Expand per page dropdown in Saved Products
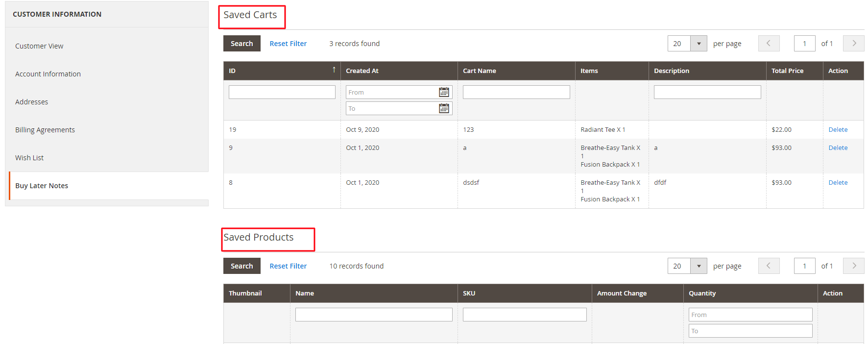Viewport: 868px width, 344px height. click(699, 266)
